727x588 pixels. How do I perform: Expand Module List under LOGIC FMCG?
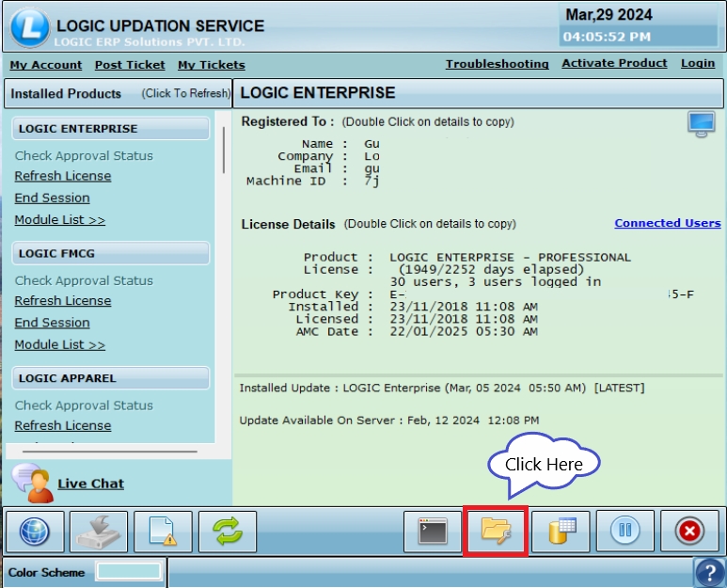(59, 345)
